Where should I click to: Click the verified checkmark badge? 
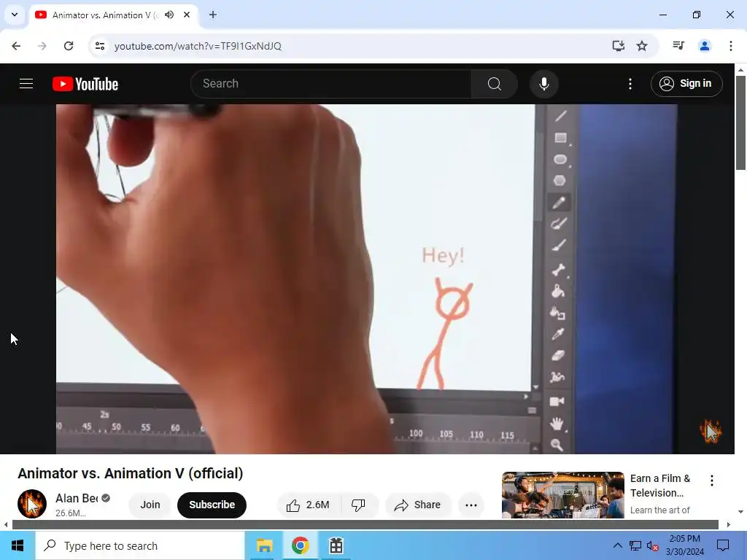pos(106,498)
